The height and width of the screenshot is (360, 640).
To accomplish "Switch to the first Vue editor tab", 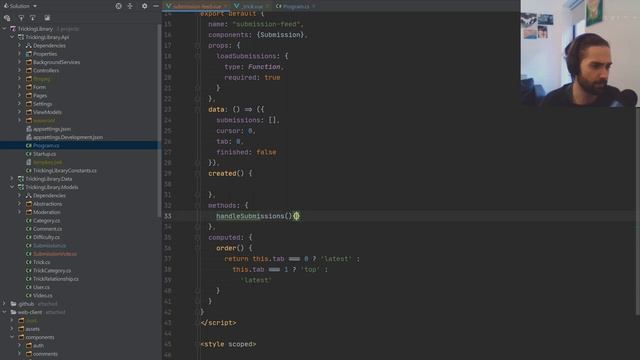I will (196, 6).
